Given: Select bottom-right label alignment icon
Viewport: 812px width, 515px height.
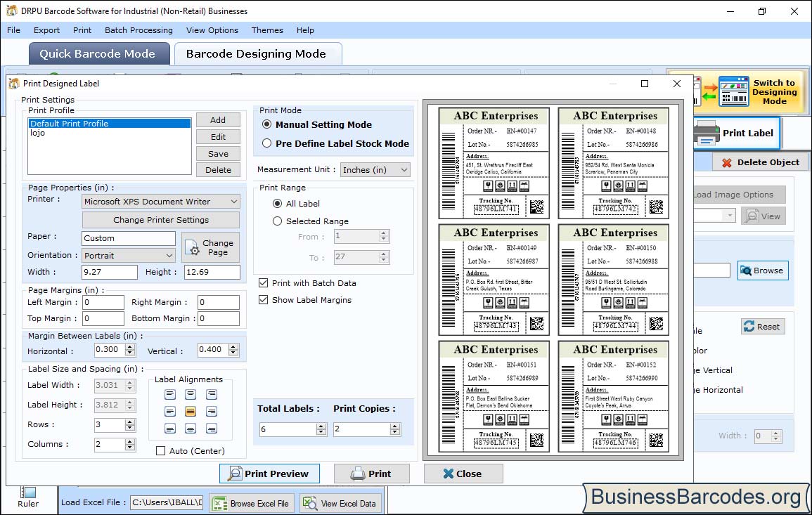Looking at the screenshot, I should pos(212,429).
